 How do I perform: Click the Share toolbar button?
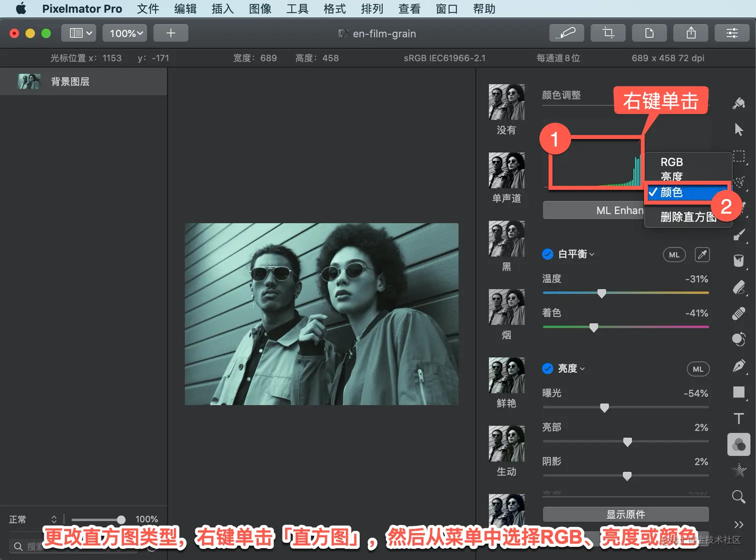pos(691,33)
